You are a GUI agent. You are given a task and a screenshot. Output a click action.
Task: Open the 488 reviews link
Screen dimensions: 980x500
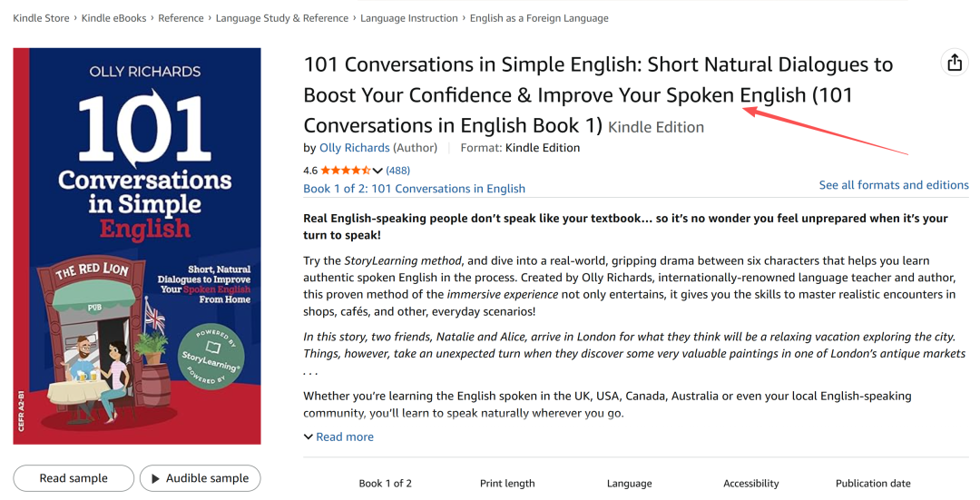[398, 170]
